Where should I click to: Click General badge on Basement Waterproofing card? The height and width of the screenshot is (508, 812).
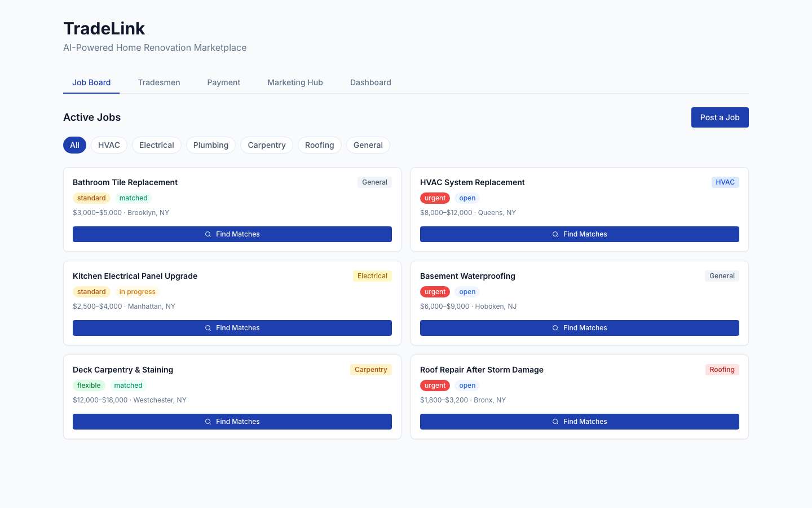[722, 276]
